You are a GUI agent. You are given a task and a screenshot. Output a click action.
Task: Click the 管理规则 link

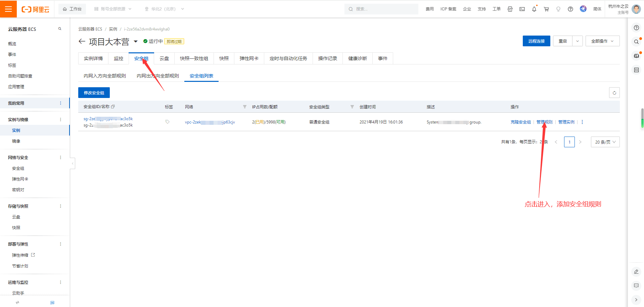point(544,122)
